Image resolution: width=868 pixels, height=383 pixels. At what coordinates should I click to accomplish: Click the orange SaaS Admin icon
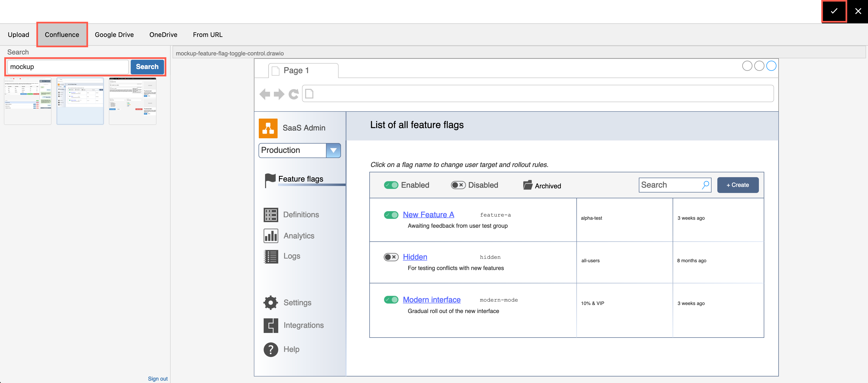[x=268, y=128]
